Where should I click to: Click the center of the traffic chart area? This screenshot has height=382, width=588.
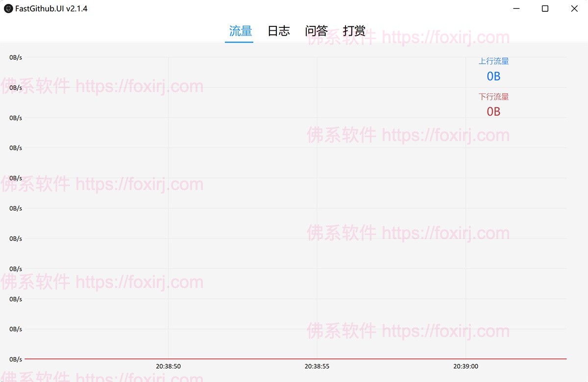point(294,206)
